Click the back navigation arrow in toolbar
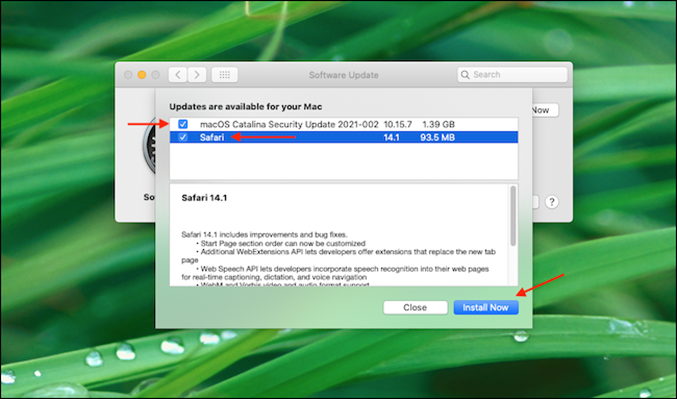 pos(178,75)
